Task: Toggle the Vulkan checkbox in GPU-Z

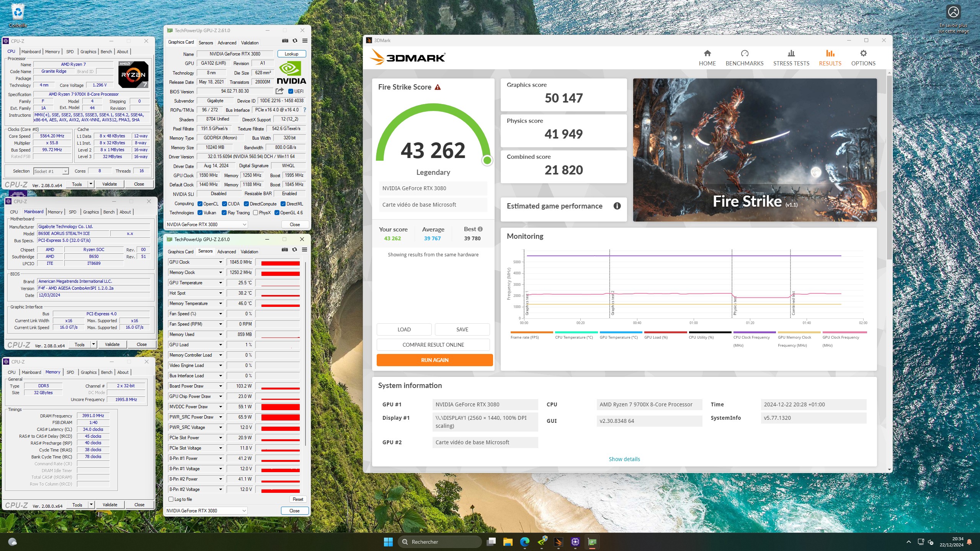Action: [x=200, y=213]
